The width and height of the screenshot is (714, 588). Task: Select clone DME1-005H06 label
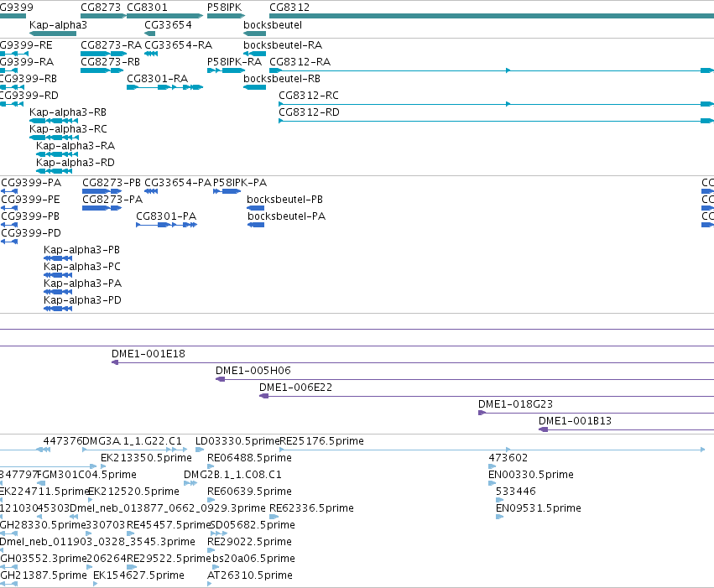253,371
